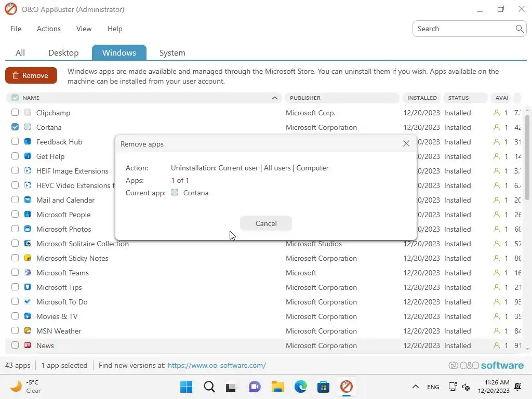Click the HEVC Video Extensions icon
532x399 pixels.
pos(28,185)
